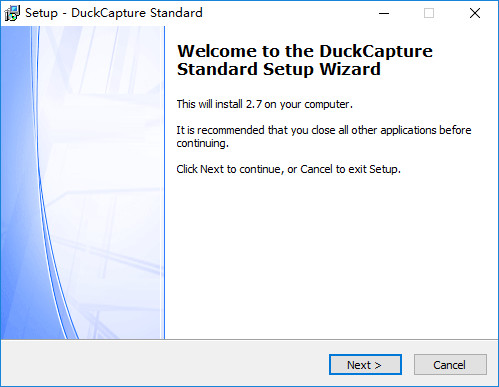
Task: Click the 'Standard Setup Wizard' heading line
Action: 279,69
